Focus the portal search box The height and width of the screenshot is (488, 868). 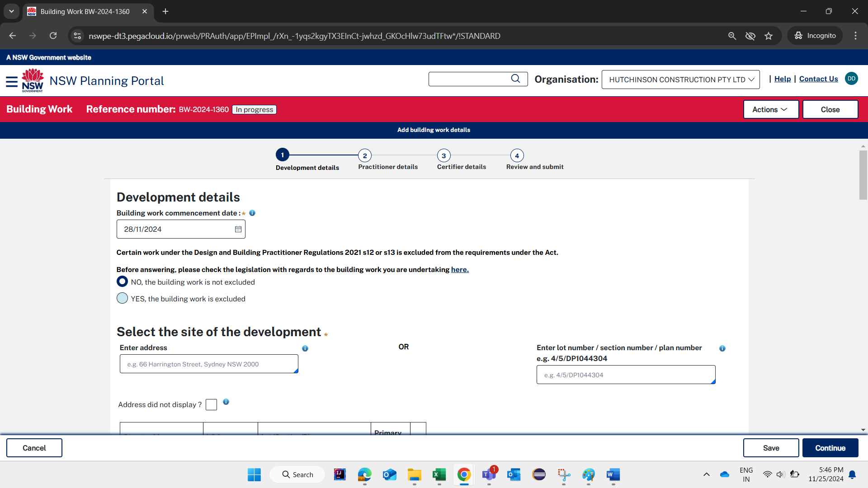[478, 79]
